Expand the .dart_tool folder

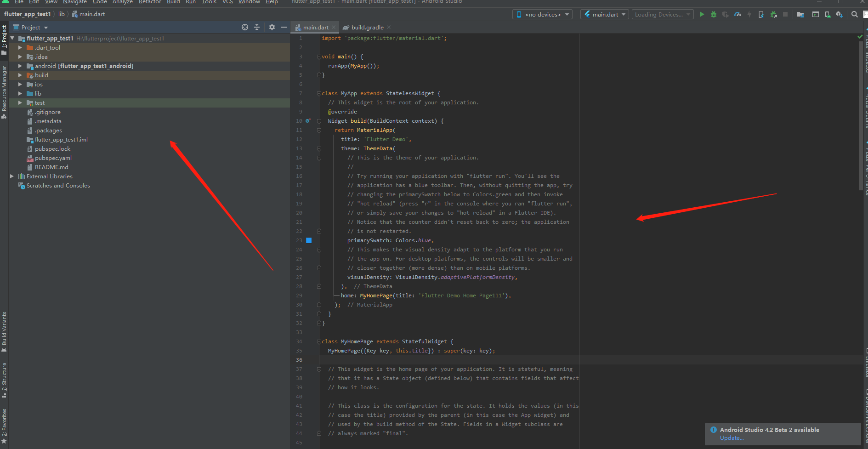[x=20, y=47]
